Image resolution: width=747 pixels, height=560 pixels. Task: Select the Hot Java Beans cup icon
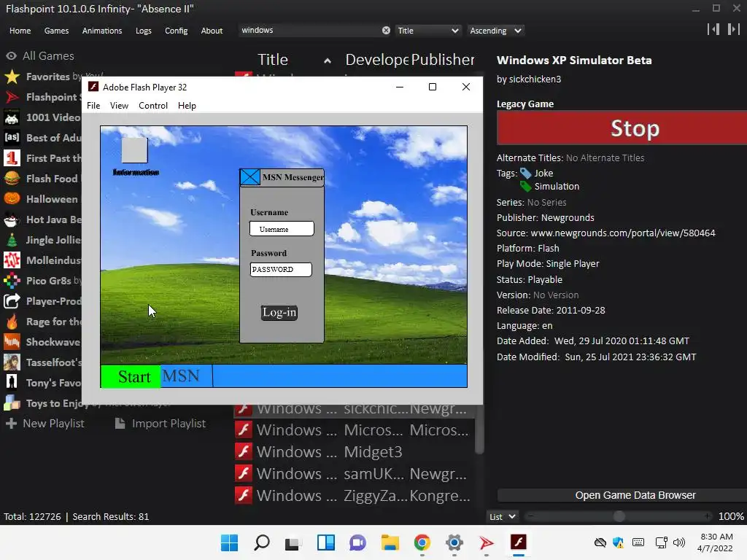pos(12,219)
